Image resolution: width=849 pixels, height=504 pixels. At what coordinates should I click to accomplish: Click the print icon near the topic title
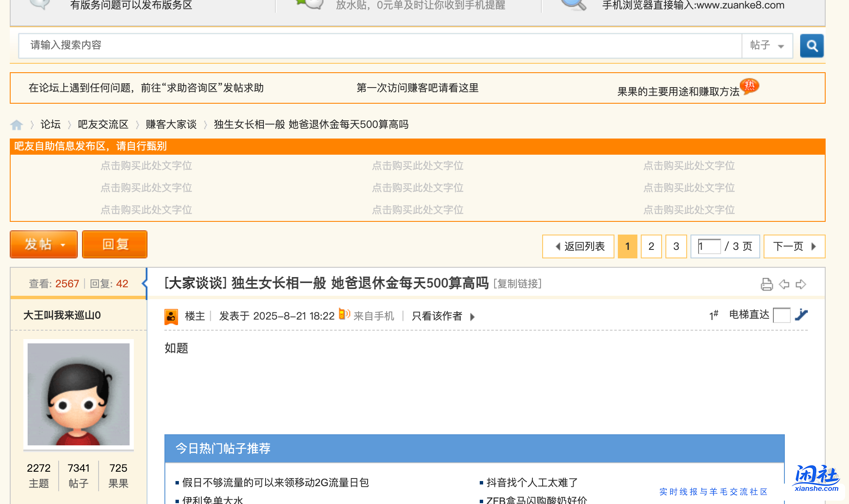click(x=767, y=284)
